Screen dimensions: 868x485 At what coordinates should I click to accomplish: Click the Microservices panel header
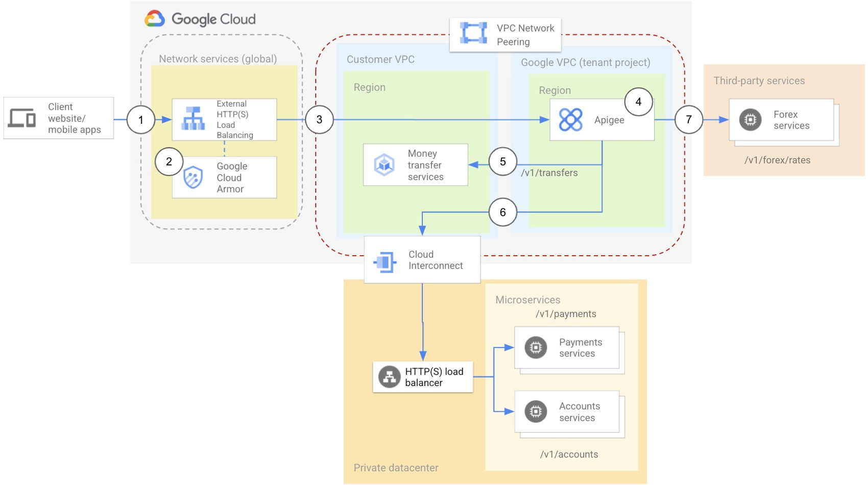527,300
